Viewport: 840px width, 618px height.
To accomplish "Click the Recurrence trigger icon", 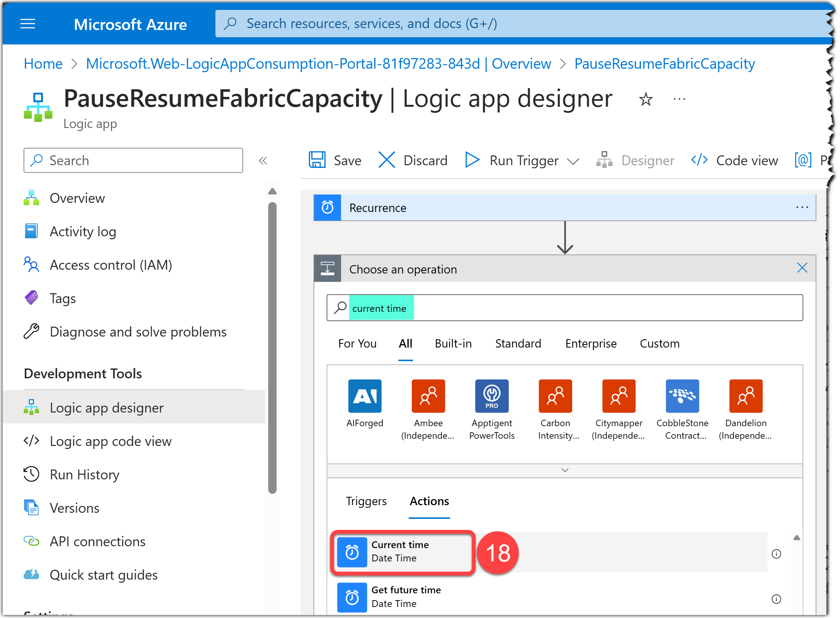I will (326, 207).
